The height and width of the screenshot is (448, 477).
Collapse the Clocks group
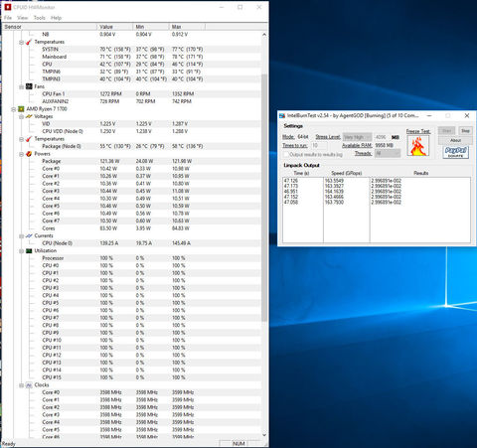(22, 385)
